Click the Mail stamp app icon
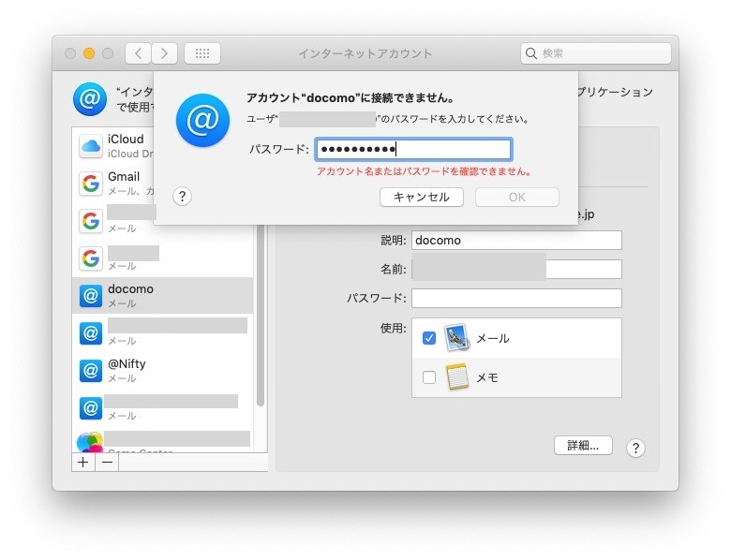 pyautogui.click(x=457, y=337)
